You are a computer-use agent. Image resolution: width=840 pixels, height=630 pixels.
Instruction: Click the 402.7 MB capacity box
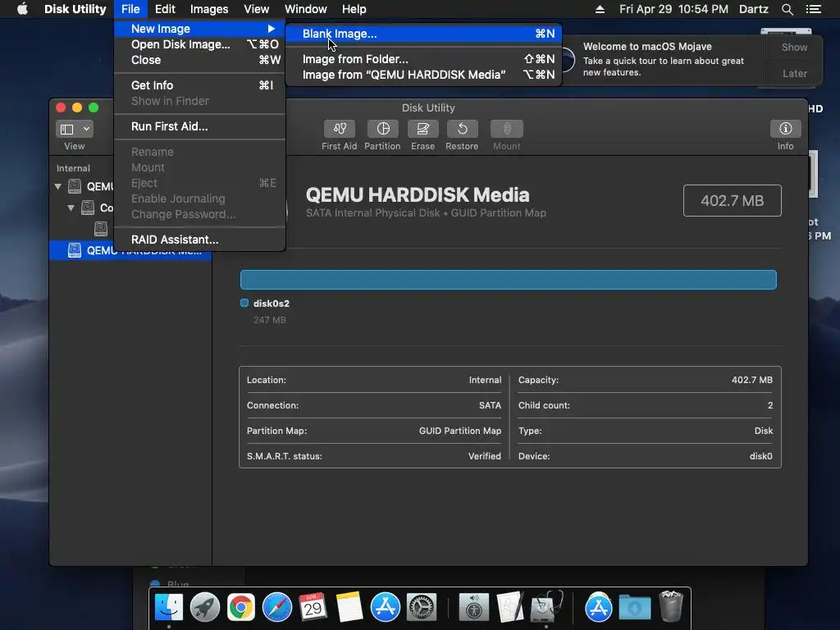[732, 200]
